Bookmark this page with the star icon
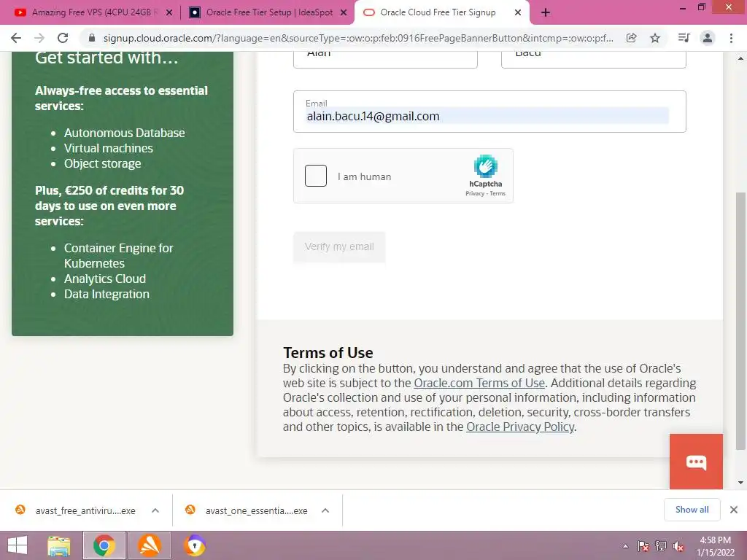Image resolution: width=747 pixels, height=560 pixels. coord(655,38)
